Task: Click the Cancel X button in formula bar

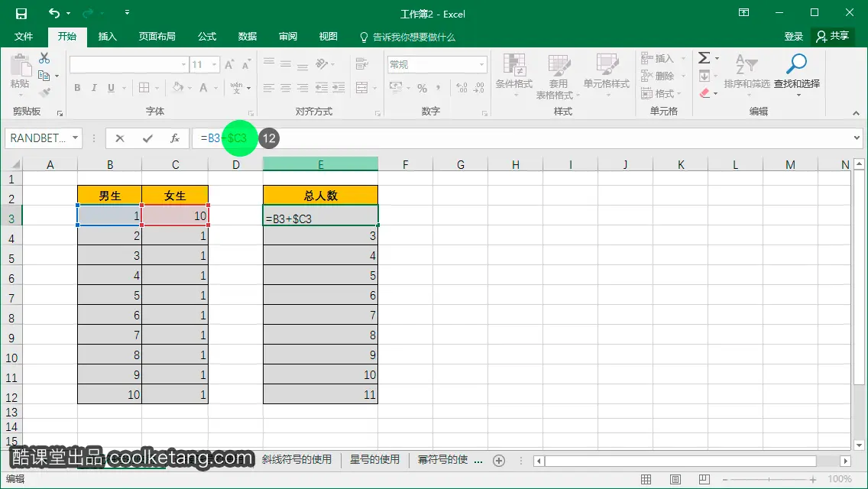Action: (x=119, y=138)
